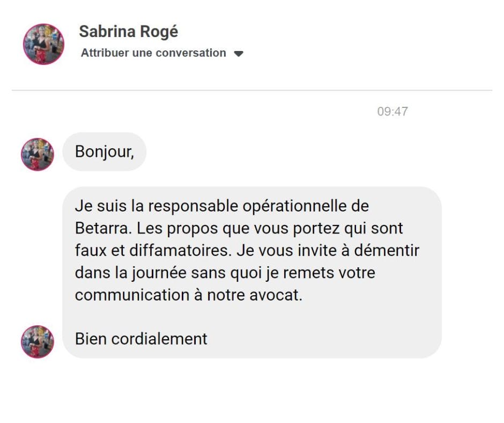The width and height of the screenshot is (504, 423).
Task: Click the Bien cordialement closing line
Action: point(141,339)
